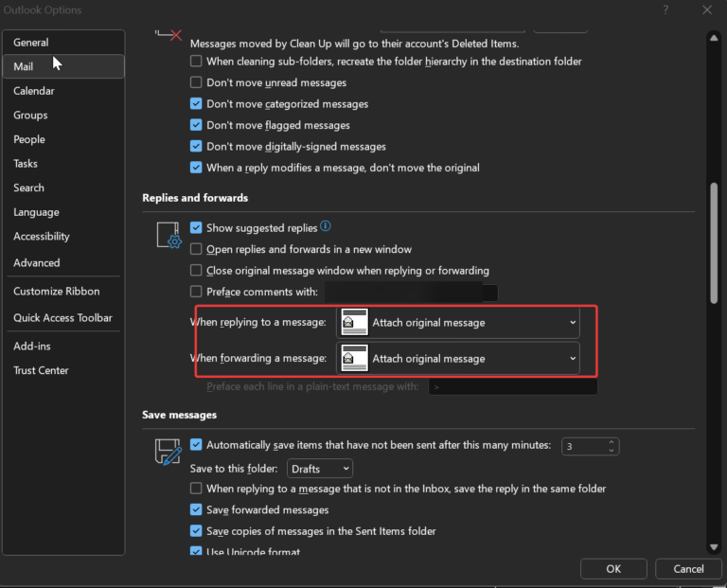Open the When forwarding a message dropdown
The width and height of the screenshot is (727, 588).
click(457, 358)
